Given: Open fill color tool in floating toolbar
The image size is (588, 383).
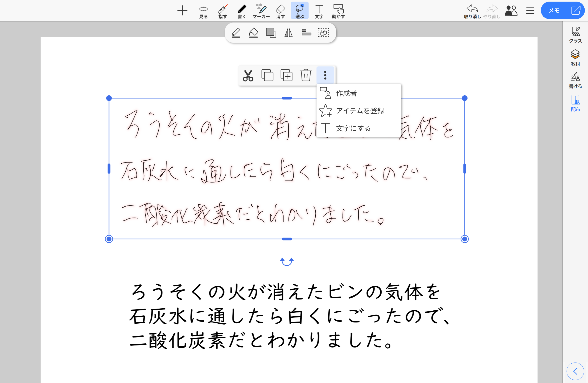Looking at the screenshot, I should (x=253, y=33).
